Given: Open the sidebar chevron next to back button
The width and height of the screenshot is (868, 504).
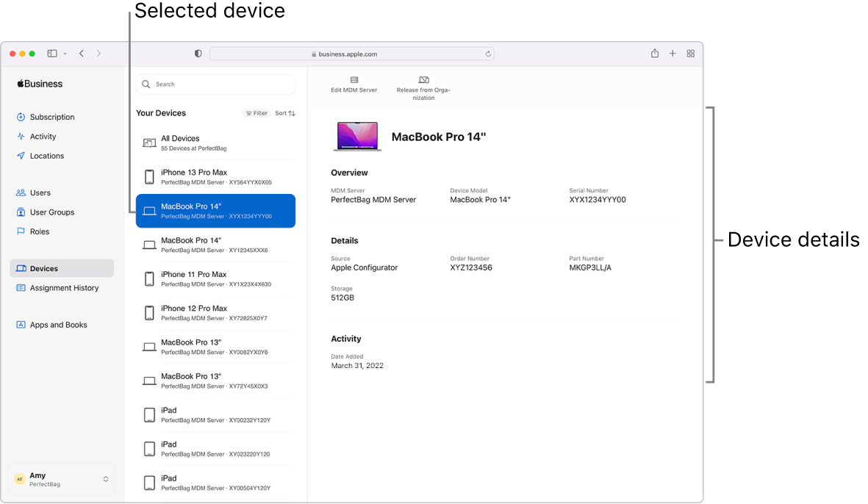Looking at the screenshot, I should pyautogui.click(x=65, y=53).
